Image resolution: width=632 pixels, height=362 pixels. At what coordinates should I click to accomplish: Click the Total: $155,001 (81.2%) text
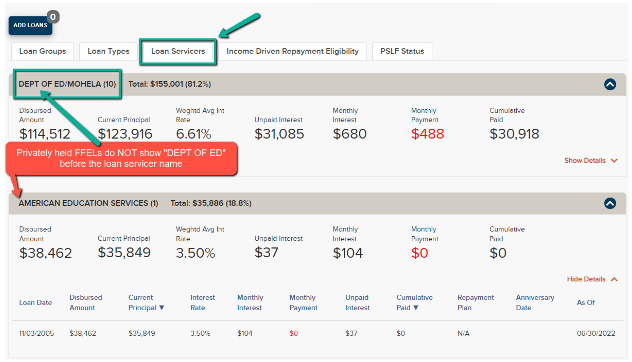(169, 84)
